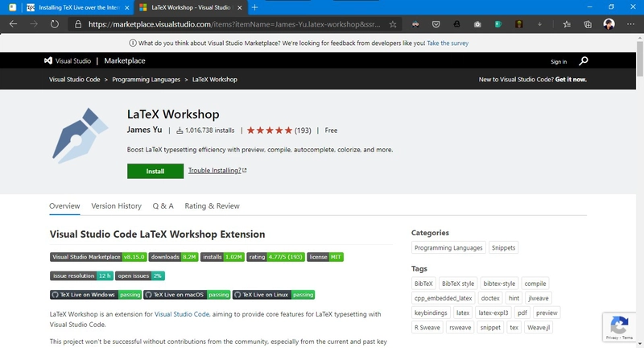Select the LaTeX Workshop browser tab
644x348 pixels.
click(190, 7)
